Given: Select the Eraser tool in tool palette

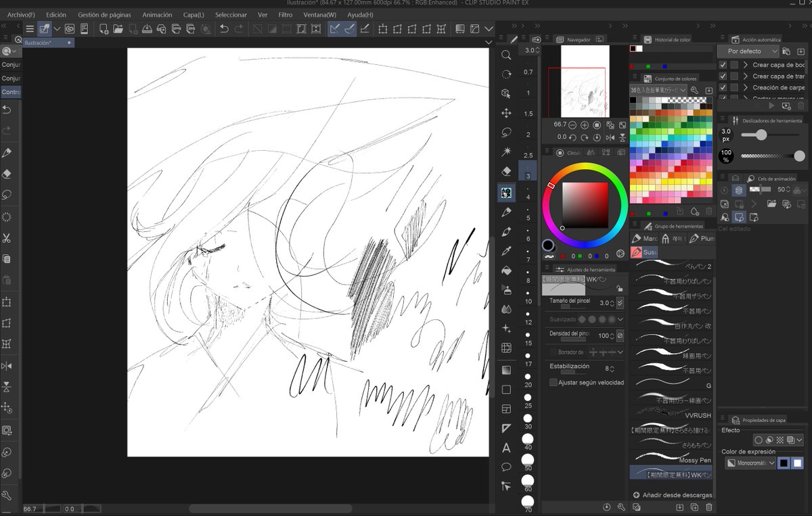Looking at the screenshot, I should (x=506, y=171).
